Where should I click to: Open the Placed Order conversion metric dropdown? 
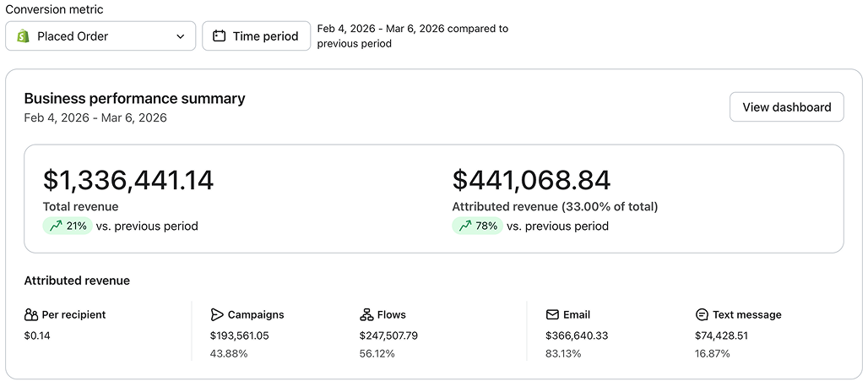100,36
